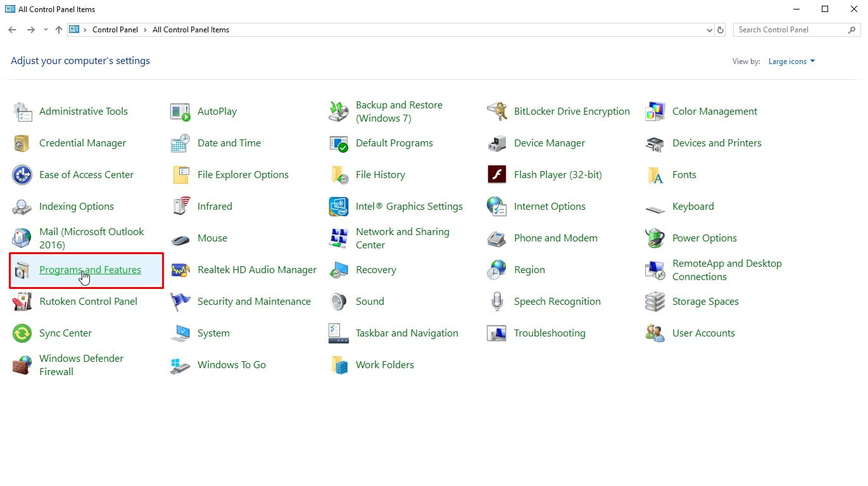Click the search magnifier icon
The image size is (868, 486).
point(852,30)
